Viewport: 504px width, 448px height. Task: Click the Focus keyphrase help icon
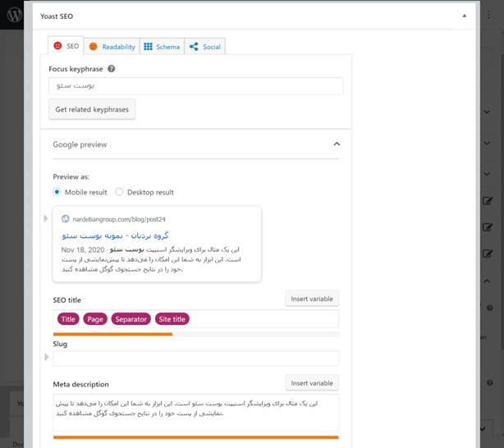point(111,69)
